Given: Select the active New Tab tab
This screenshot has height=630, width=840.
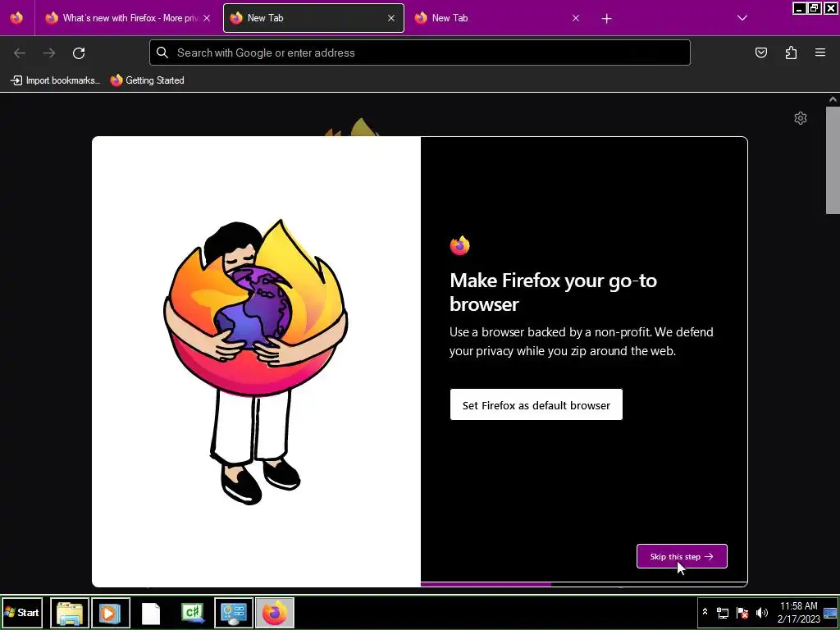Looking at the screenshot, I should (x=313, y=18).
